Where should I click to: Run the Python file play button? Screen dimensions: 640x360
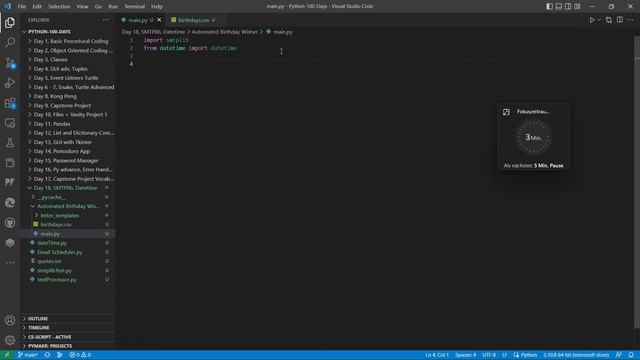pyautogui.click(x=591, y=20)
